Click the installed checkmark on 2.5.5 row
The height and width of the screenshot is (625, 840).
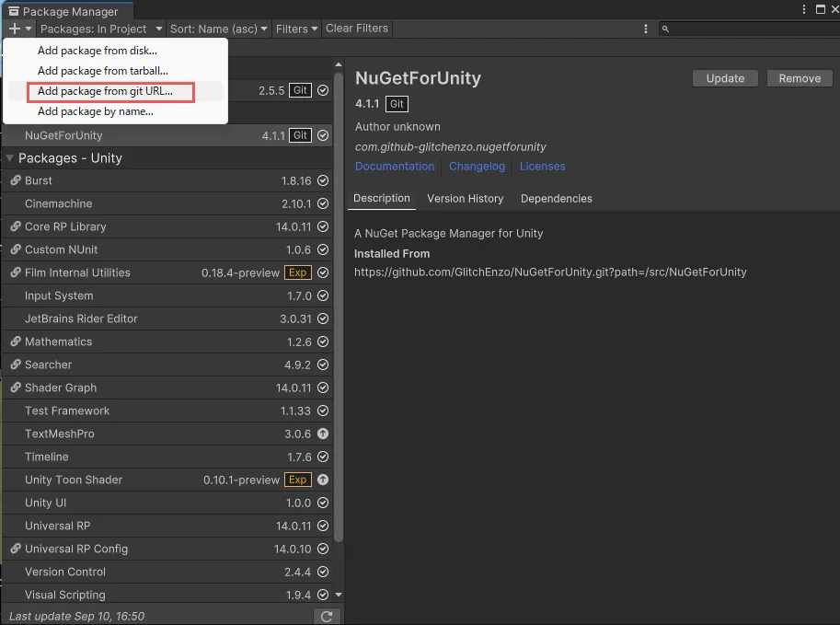pos(323,90)
